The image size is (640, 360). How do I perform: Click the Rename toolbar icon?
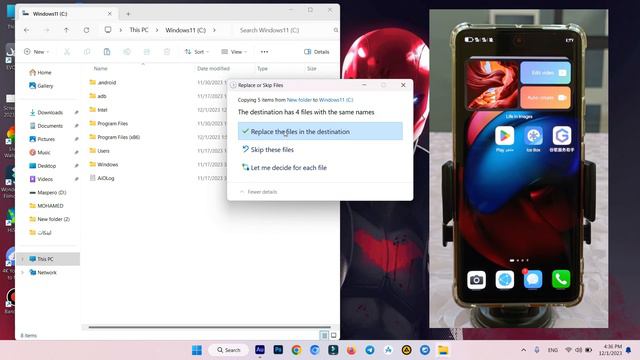pos(127,51)
